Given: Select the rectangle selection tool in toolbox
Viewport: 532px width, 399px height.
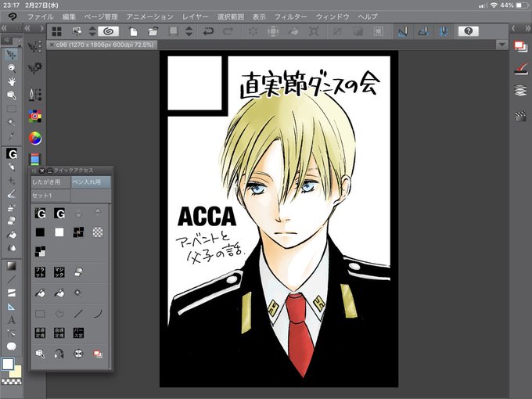Looking at the screenshot, I should point(12,109).
